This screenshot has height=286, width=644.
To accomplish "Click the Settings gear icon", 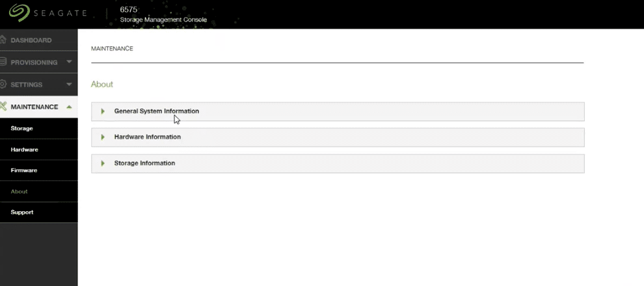I will coord(3,84).
